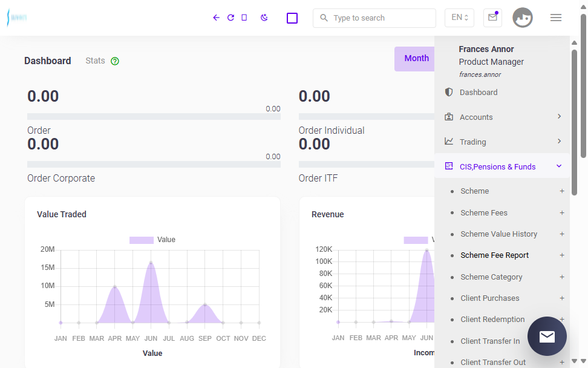This screenshot has height=368, width=588.
Task: Open the floating chat envelope button
Action: 547,336
